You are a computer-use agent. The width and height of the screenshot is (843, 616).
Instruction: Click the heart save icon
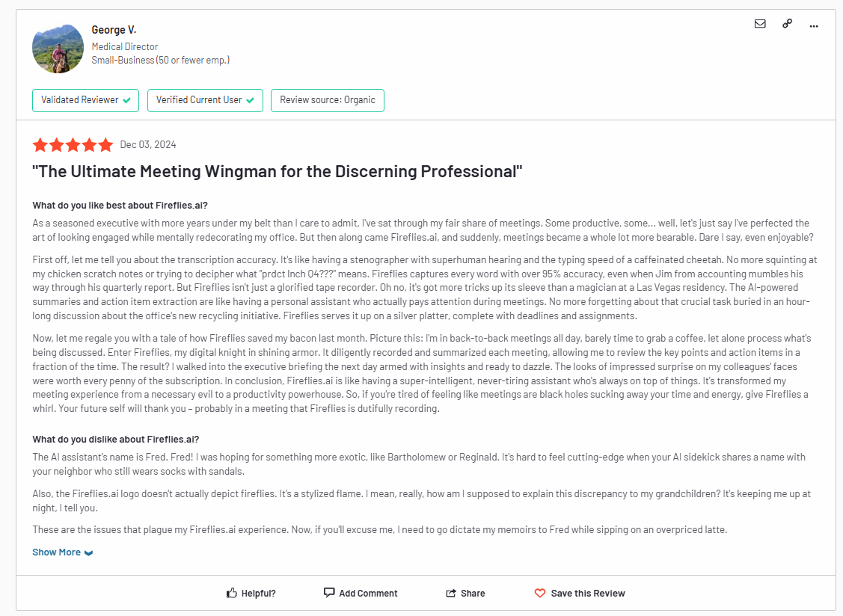[540, 593]
